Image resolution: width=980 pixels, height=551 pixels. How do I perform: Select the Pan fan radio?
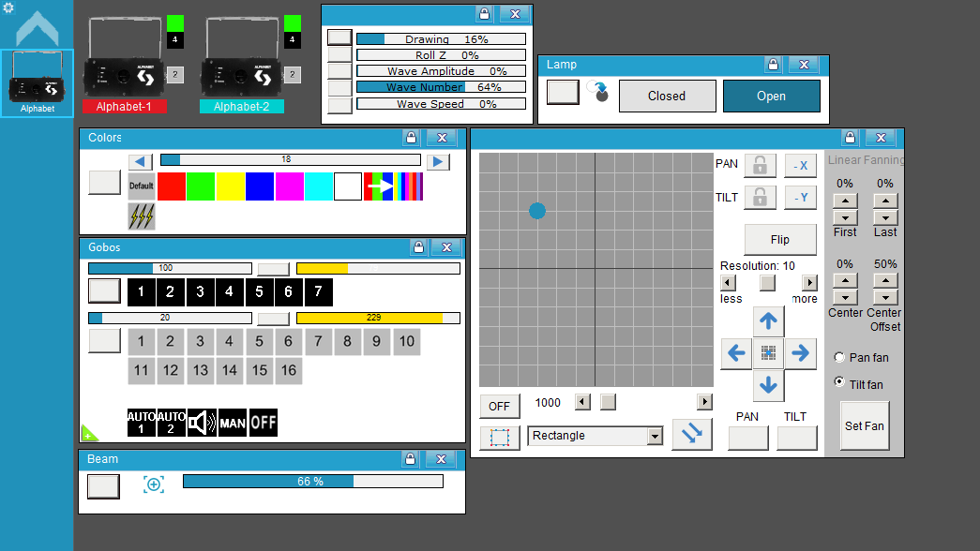[839, 357]
